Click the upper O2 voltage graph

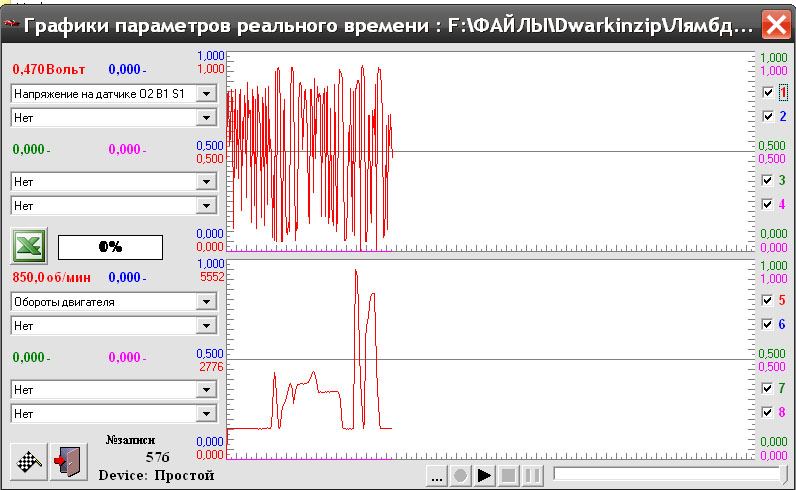click(490, 151)
